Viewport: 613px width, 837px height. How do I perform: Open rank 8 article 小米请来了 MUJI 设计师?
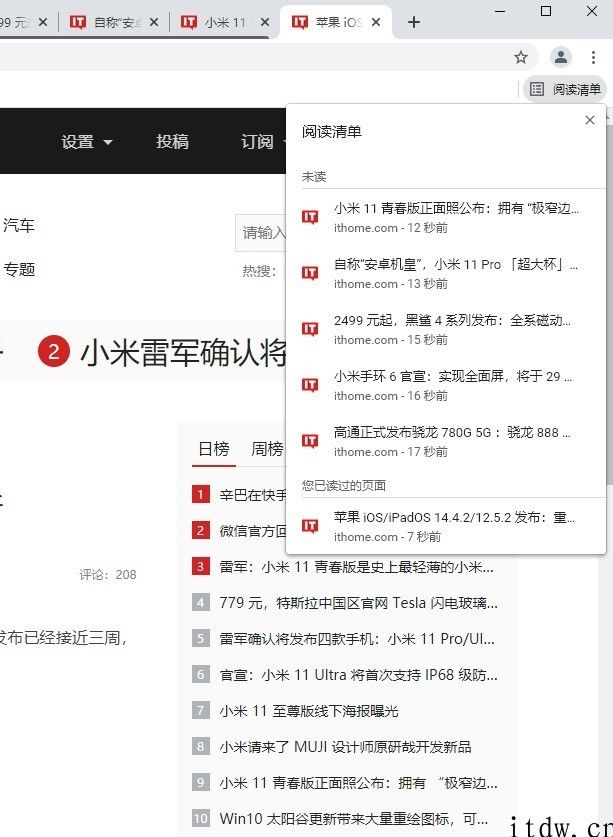point(345,747)
